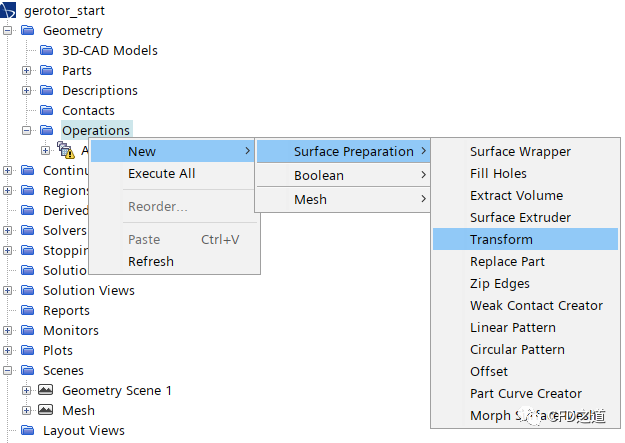This screenshot has height=443, width=625.
Task: Click Execute All in context menu
Action: click(x=161, y=173)
